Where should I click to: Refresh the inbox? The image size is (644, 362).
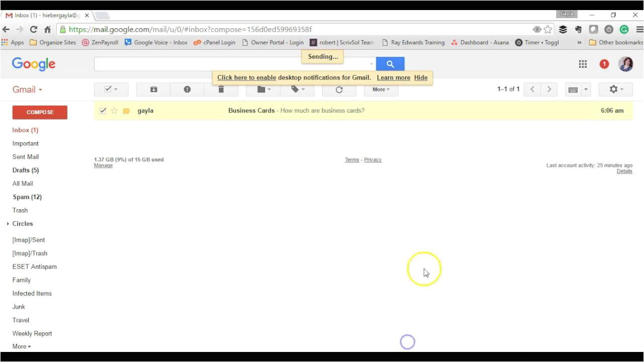pos(339,89)
